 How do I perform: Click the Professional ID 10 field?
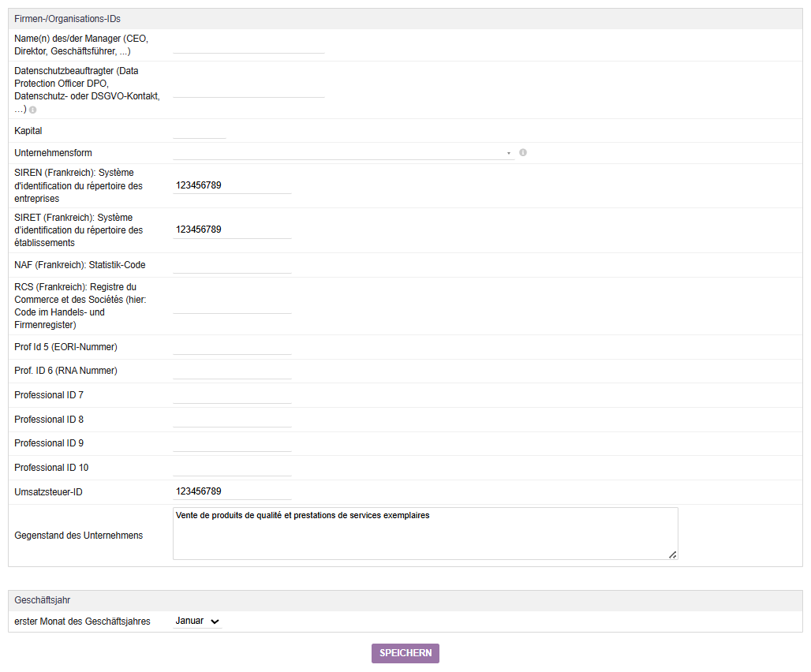coord(232,468)
